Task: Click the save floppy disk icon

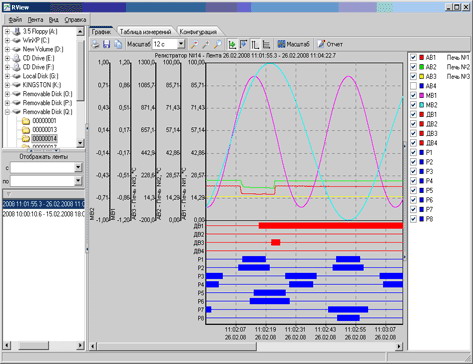Action: 107,44
